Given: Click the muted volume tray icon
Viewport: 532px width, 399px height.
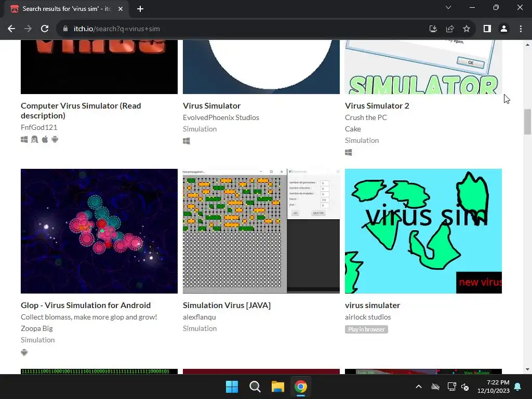Looking at the screenshot, I should pos(465,387).
